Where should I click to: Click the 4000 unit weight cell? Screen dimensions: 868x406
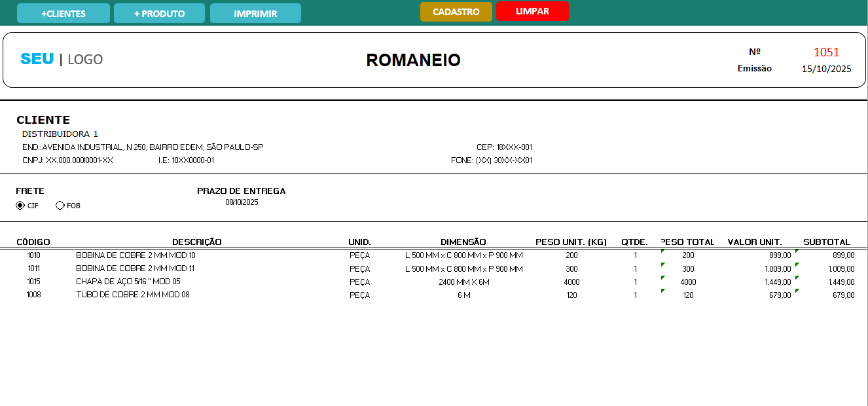571,282
